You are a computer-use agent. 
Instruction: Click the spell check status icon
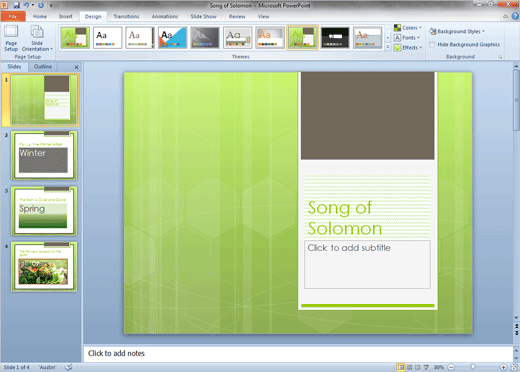coord(69,367)
